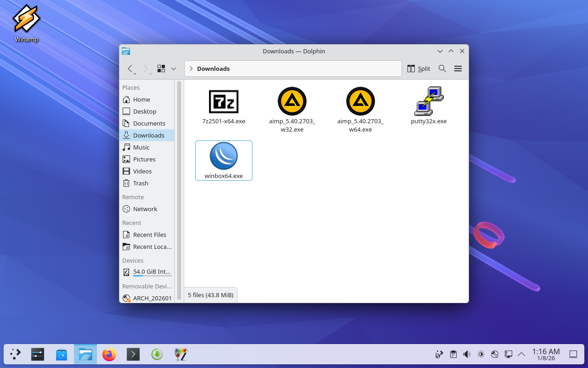
Task: Open the Konsole terminal from the taskbar
Action: click(x=133, y=354)
